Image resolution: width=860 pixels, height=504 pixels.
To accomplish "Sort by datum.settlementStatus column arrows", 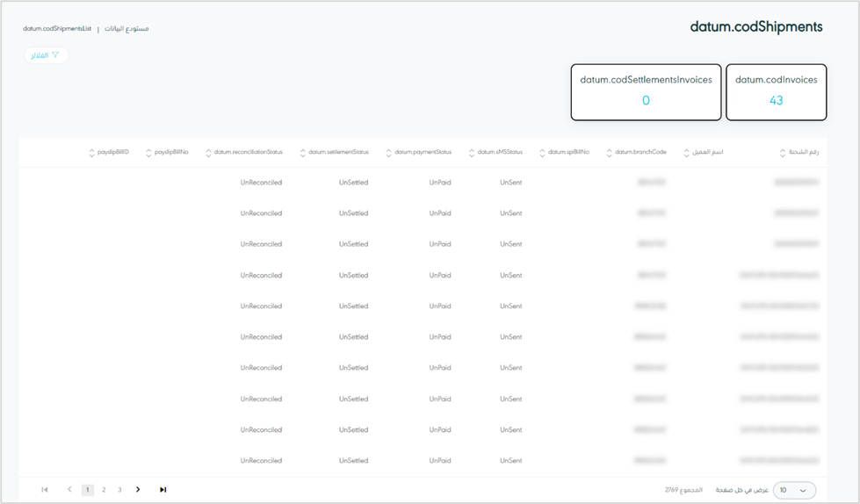I will pyautogui.click(x=303, y=153).
